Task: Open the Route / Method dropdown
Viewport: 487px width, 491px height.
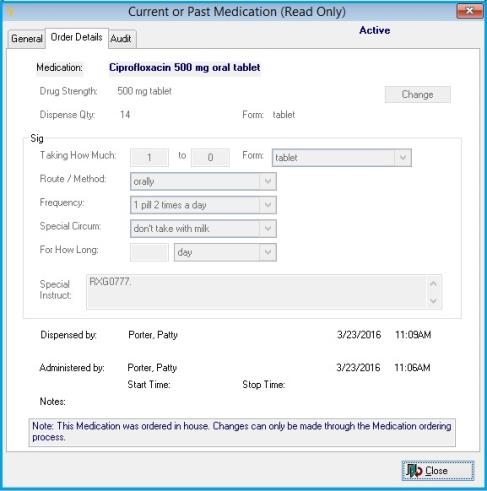Action: coord(268,181)
